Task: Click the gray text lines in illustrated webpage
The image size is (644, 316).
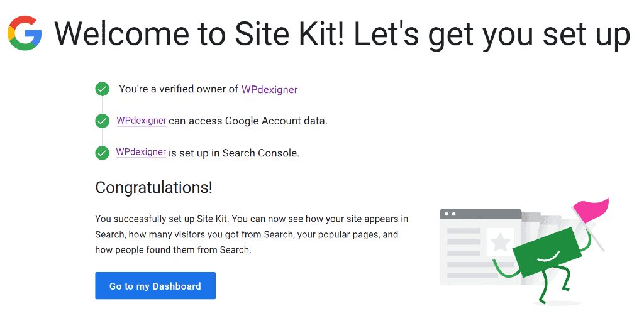Action: click(x=463, y=242)
